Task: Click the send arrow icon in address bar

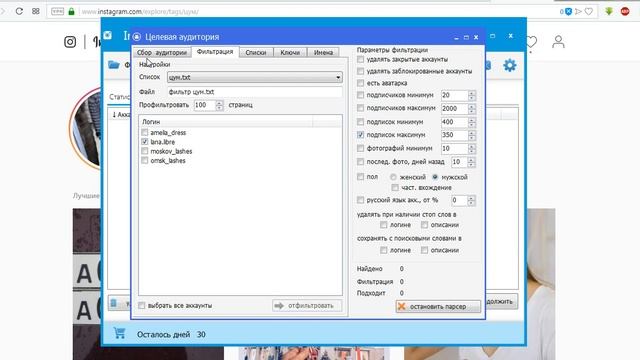Action: point(578,11)
